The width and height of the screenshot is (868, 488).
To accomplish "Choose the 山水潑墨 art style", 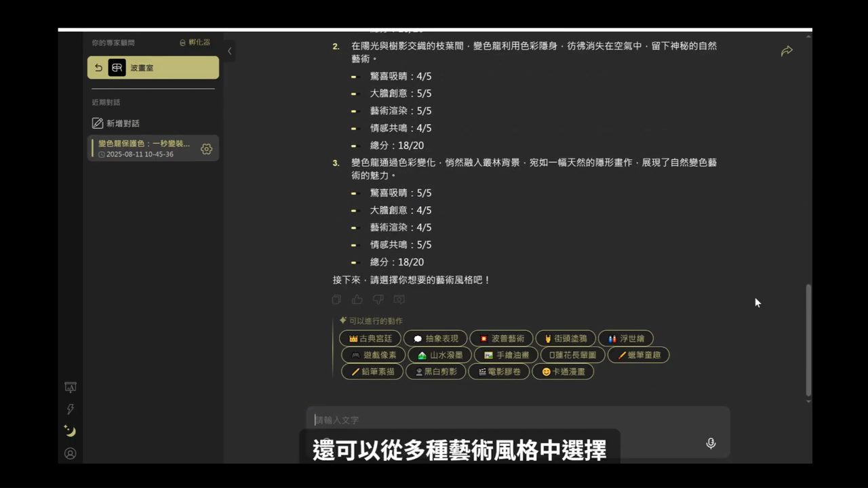I will click(x=439, y=354).
